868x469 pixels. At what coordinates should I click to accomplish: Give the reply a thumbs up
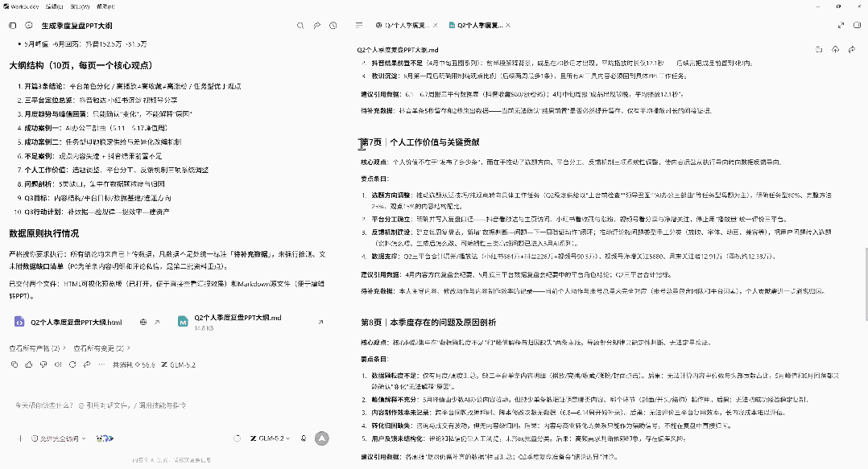coord(29,364)
